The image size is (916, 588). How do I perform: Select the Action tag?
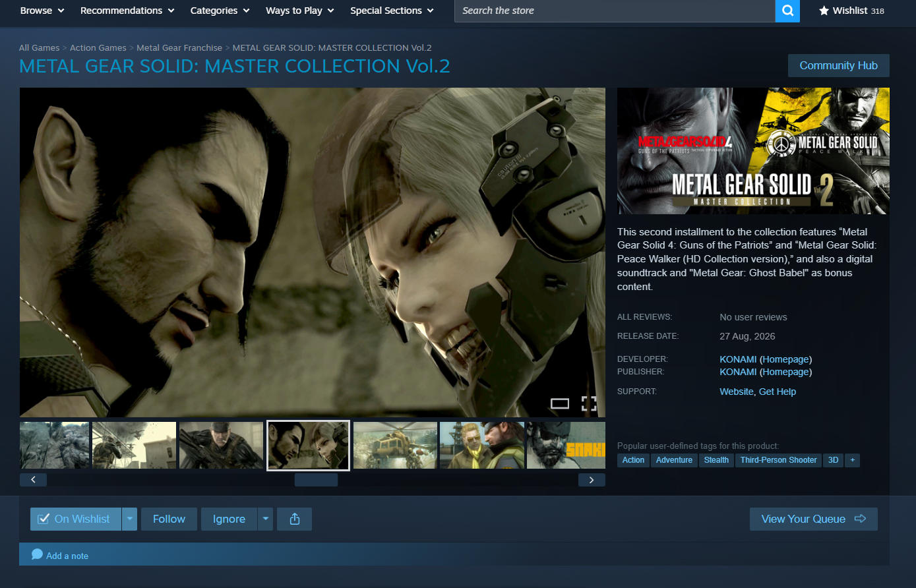tap(633, 460)
